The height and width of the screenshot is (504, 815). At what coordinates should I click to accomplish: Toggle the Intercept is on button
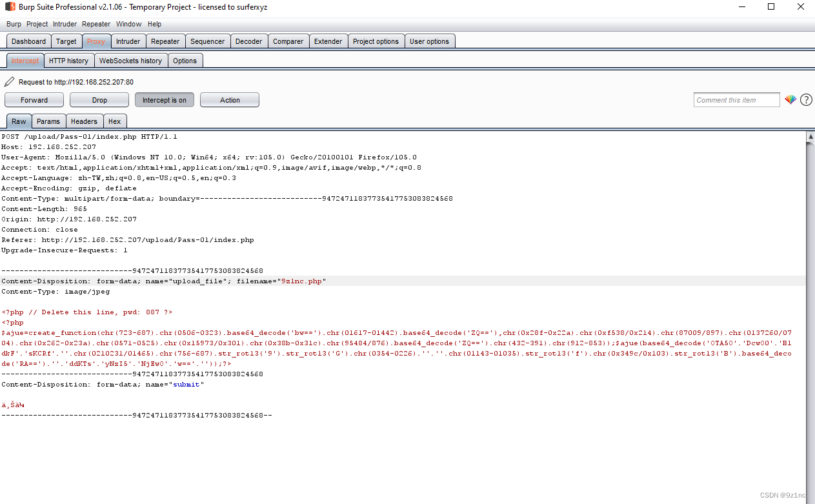point(165,100)
